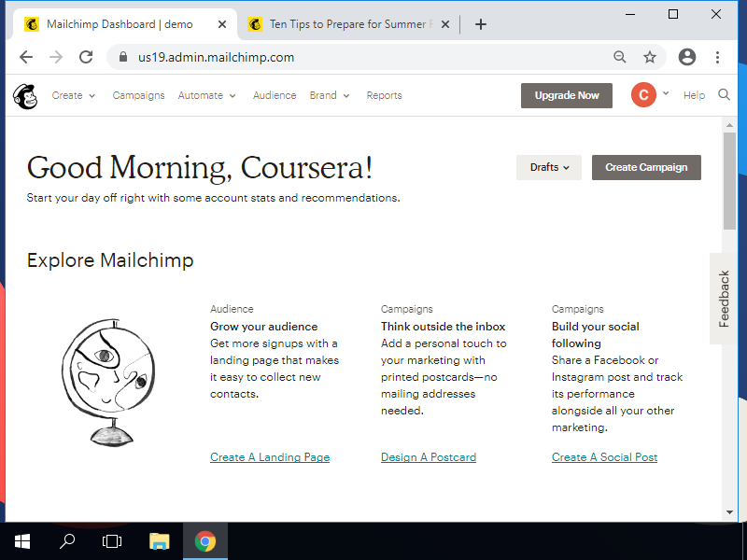The image size is (747, 560).
Task: Click the page scrollbar thumb
Action: pyautogui.click(x=729, y=181)
